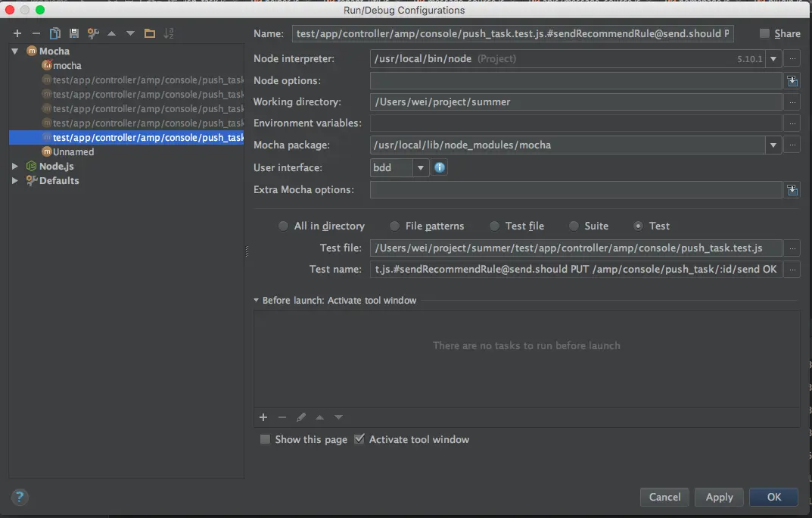This screenshot has width=812, height=518.
Task: Browse for the Mocha package
Action: click(792, 145)
